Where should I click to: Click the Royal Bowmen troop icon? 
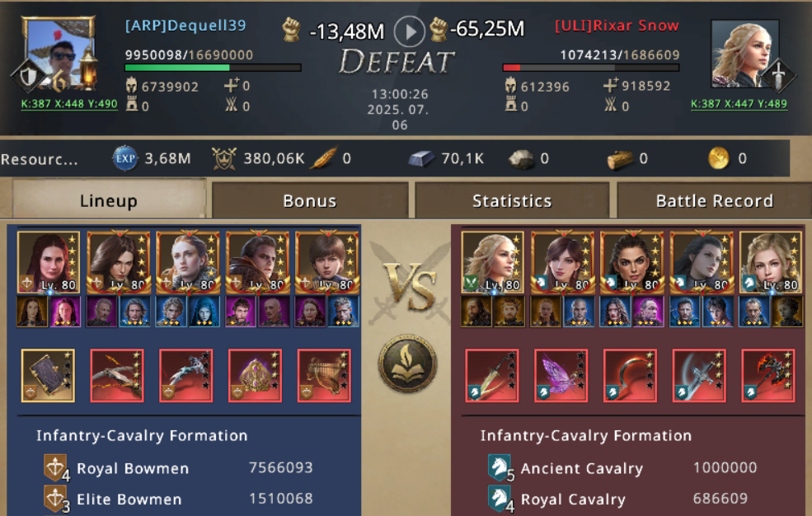(x=56, y=468)
